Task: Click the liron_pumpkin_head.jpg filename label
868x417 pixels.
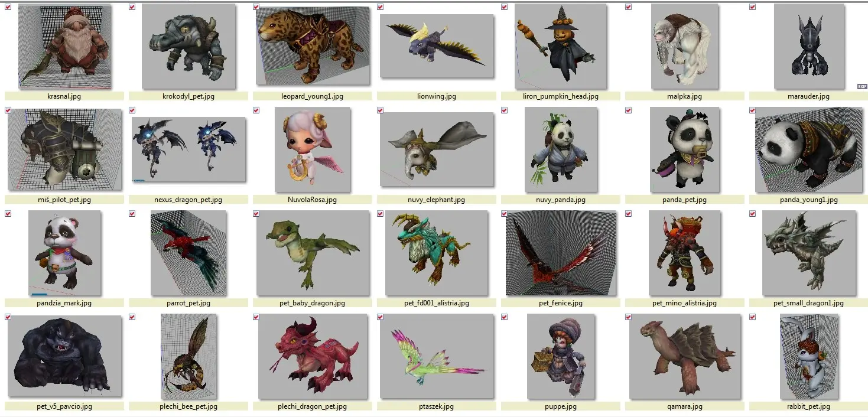Action: point(561,96)
